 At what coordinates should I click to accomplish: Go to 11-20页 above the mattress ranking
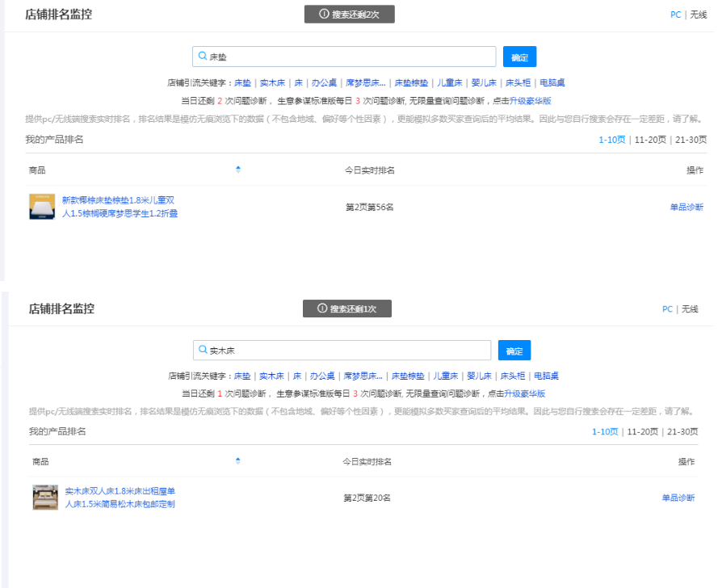650,140
